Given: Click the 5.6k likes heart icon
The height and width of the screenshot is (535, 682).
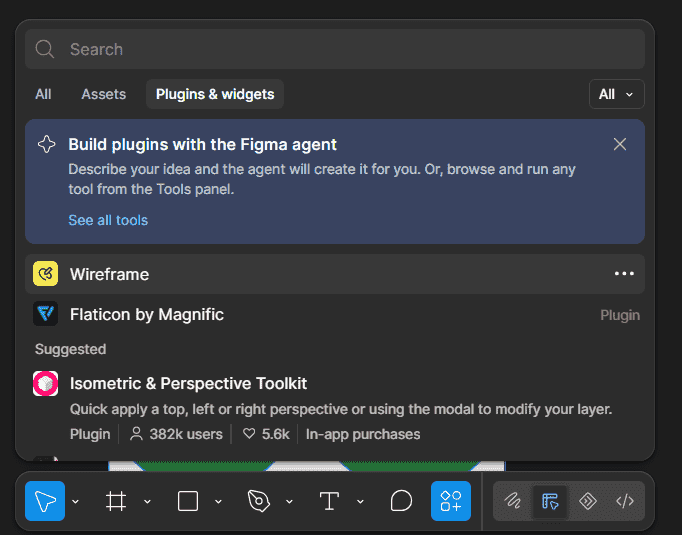Looking at the screenshot, I should click(x=249, y=433).
